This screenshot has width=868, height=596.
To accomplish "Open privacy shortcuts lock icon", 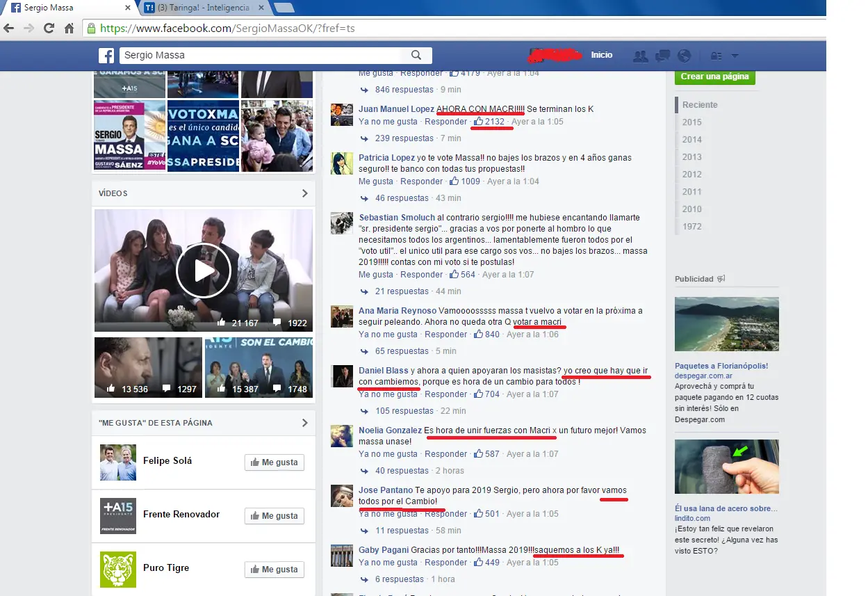I will [x=716, y=56].
